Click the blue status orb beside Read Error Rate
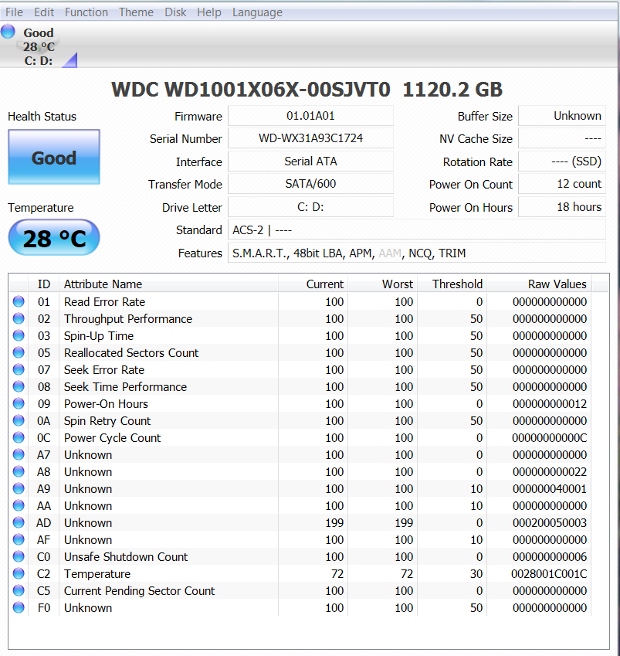Image resolution: width=620 pixels, height=656 pixels. [19, 302]
